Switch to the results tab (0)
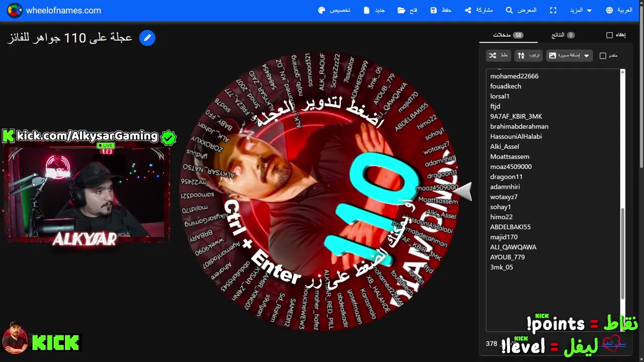Image resolution: width=644 pixels, height=362 pixels. coord(563,35)
